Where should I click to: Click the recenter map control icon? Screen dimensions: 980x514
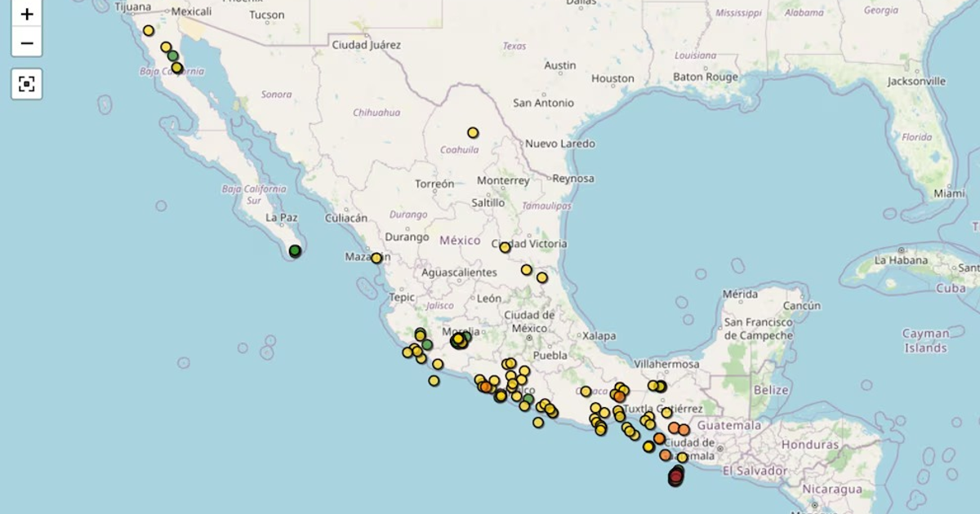point(27,82)
